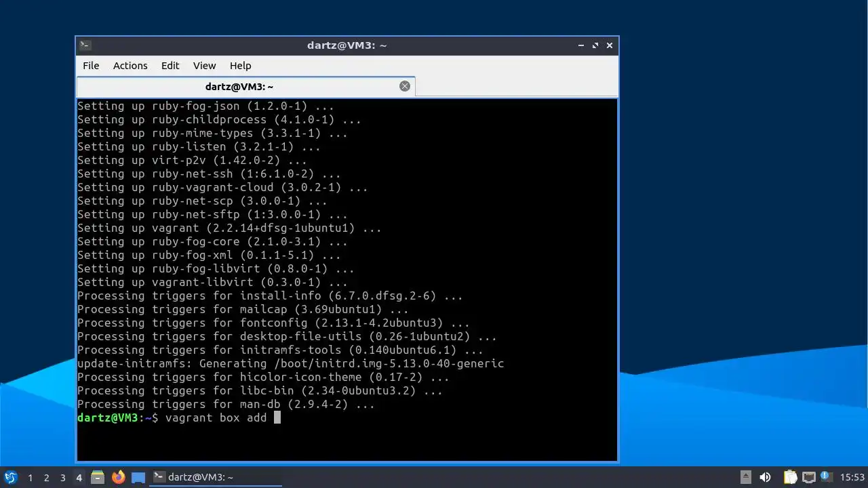Open the File menu
Viewport: 868px width, 488px height.
click(91, 66)
